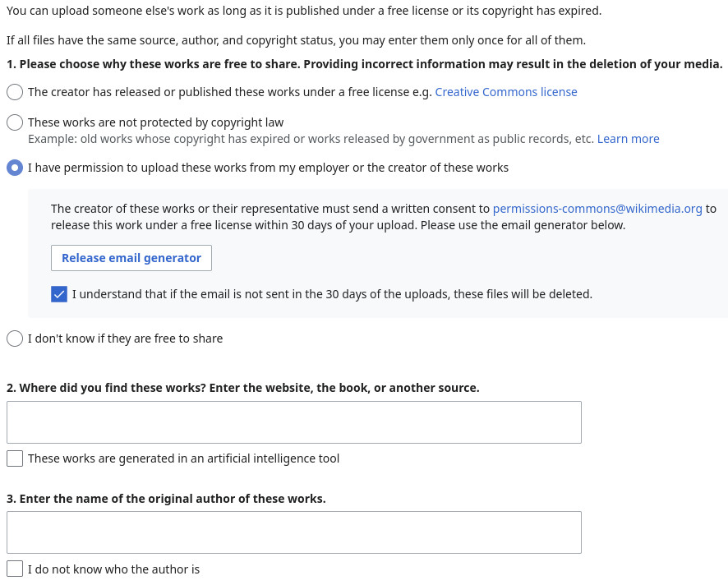Open the Release email generator
728x585 pixels.
131,258
